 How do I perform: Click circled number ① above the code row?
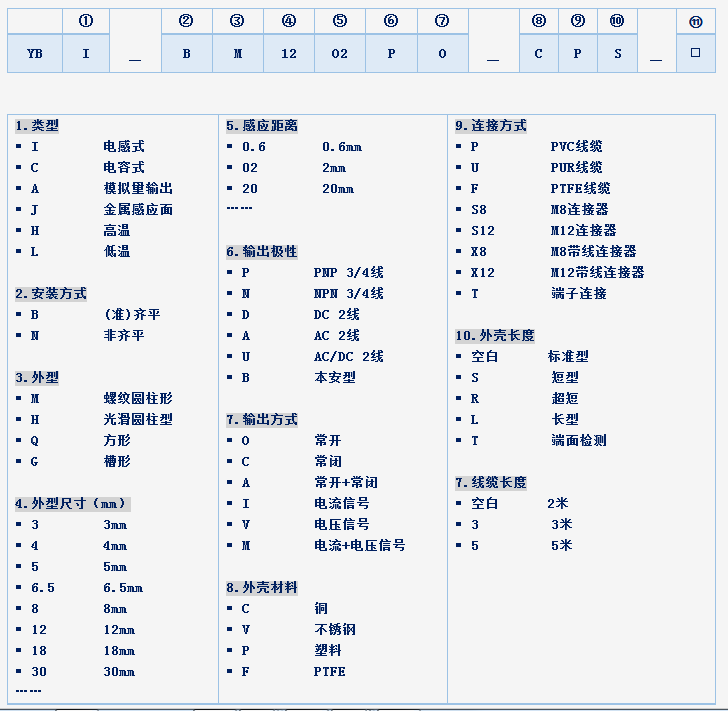86,21
